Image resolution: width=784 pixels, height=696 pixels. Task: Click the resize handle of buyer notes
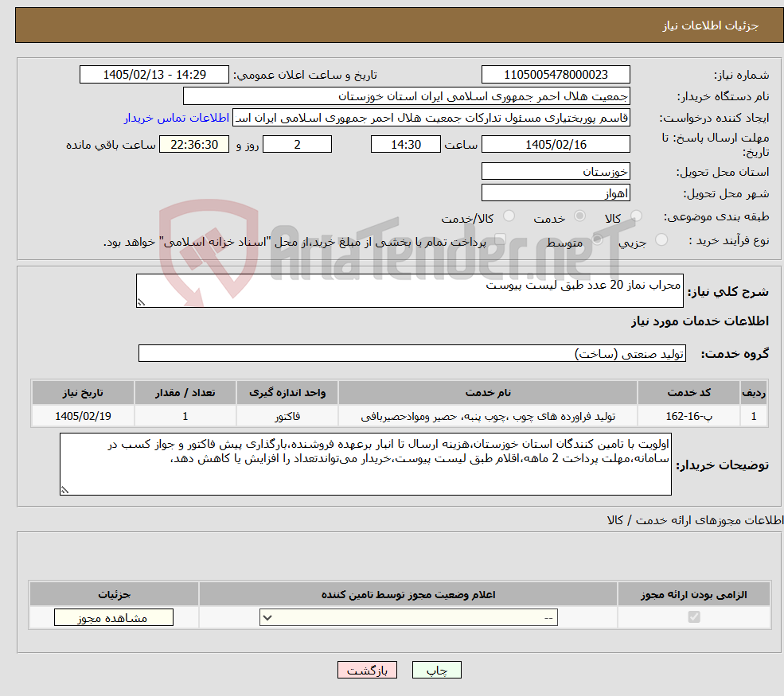[x=64, y=490]
